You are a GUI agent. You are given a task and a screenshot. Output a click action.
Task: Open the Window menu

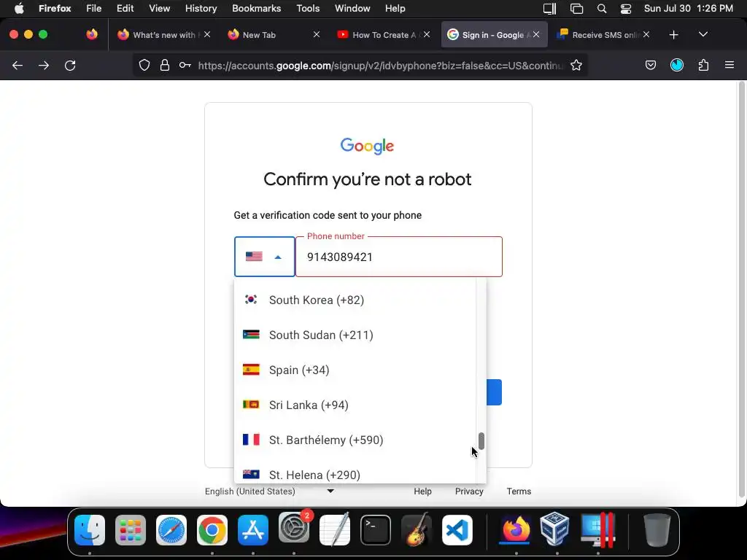352,9
